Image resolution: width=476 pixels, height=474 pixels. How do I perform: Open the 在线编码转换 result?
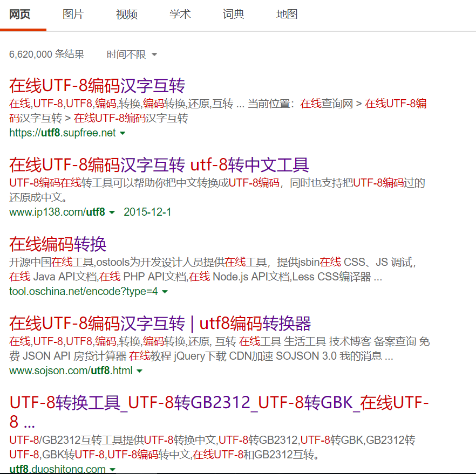58,244
